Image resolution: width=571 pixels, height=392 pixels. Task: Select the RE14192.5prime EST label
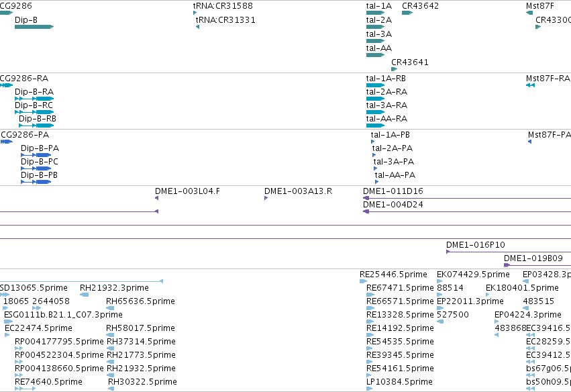coord(400,328)
